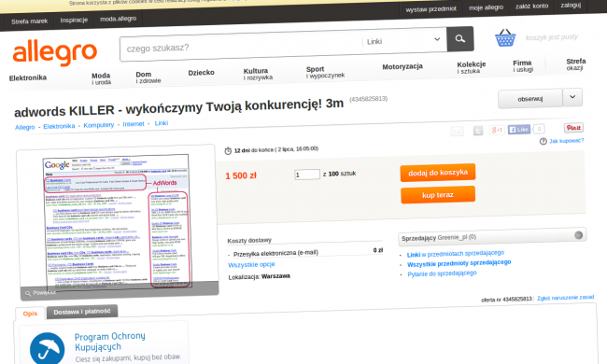Click the Linki breadcrumb link
Image resolution: width=607 pixels, height=364 pixels.
pyautogui.click(x=162, y=123)
